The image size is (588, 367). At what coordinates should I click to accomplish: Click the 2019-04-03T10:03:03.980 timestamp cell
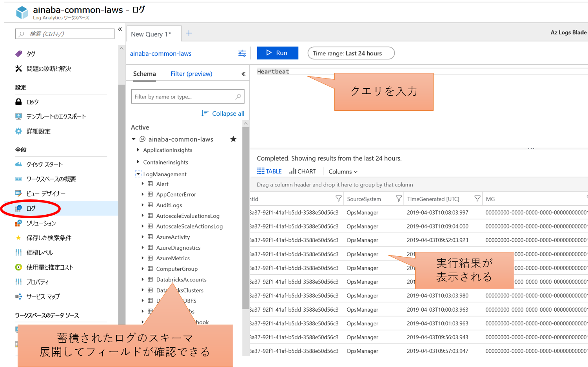[437, 296]
